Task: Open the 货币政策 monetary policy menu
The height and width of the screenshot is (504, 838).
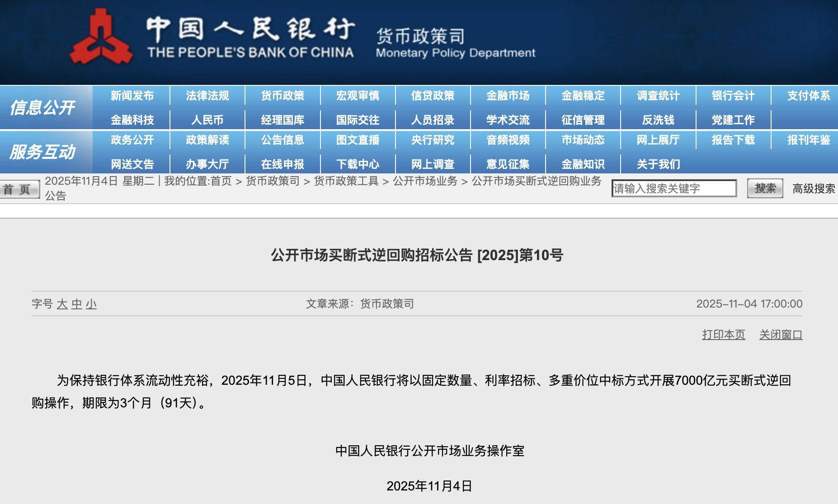Action: click(x=282, y=96)
